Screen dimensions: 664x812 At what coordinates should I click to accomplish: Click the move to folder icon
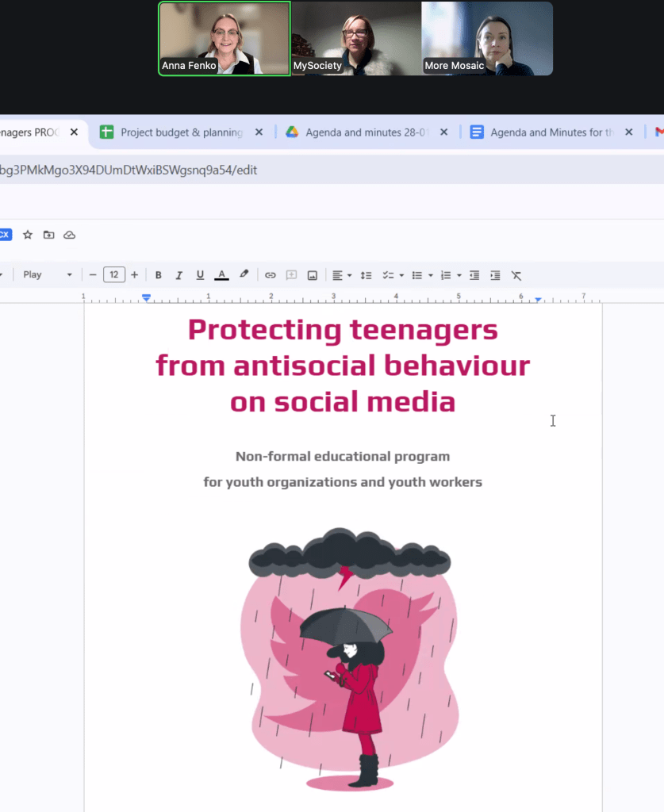48,235
